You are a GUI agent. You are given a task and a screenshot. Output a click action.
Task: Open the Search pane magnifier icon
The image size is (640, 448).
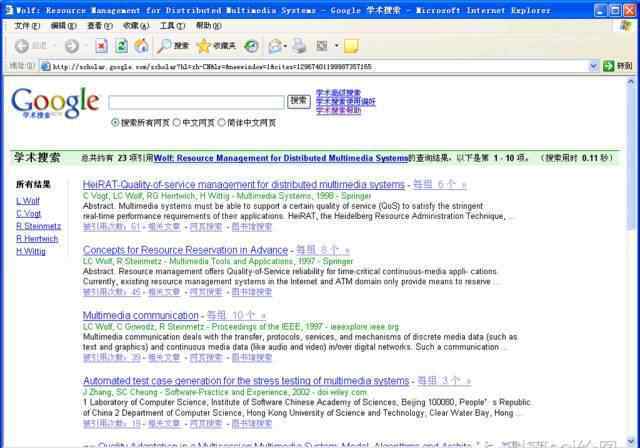(164, 46)
